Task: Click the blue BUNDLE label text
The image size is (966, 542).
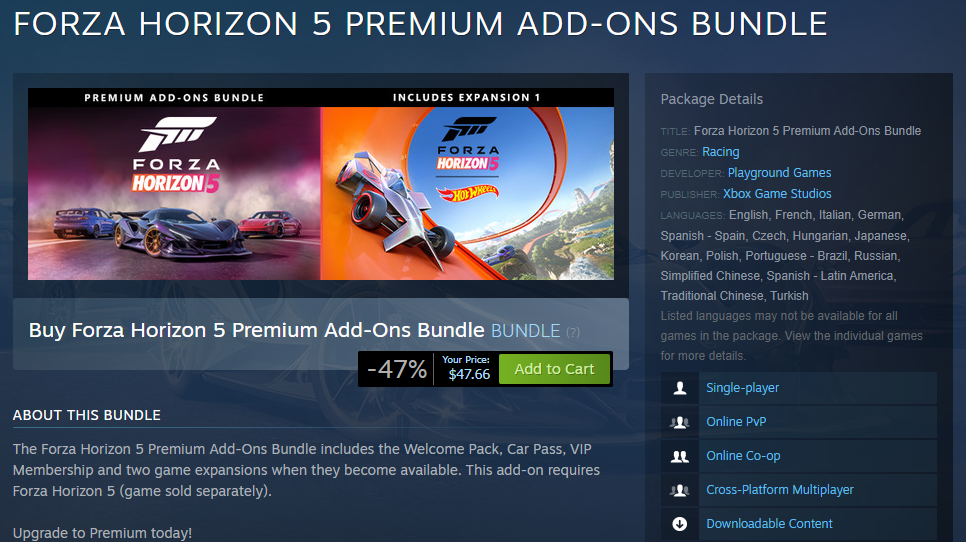Action: click(526, 331)
